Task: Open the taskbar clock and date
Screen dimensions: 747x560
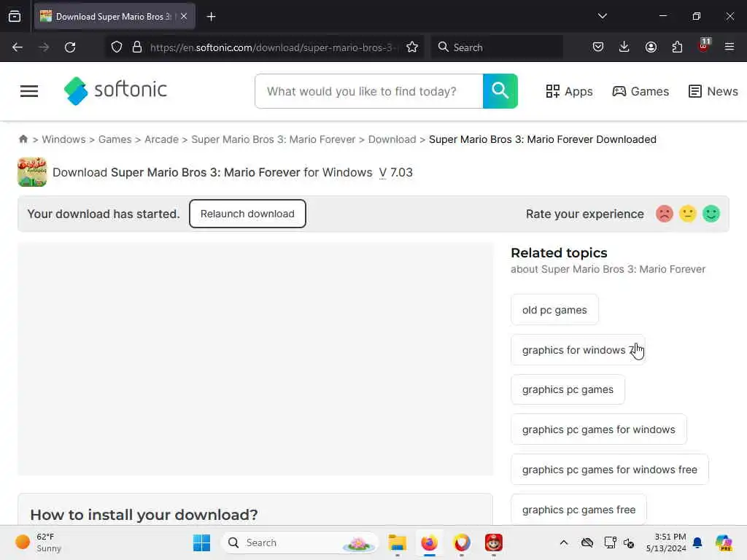Action: coord(666,542)
